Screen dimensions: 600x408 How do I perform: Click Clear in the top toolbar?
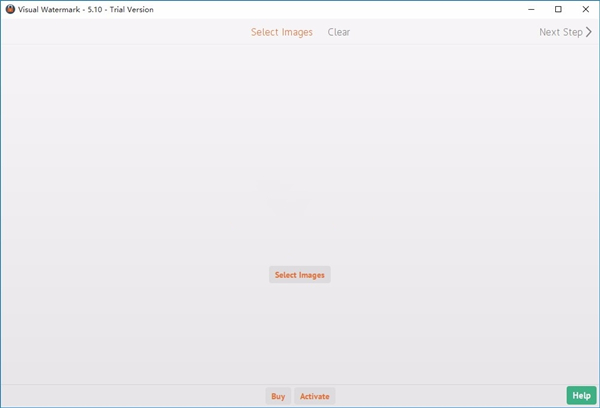click(x=339, y=32)
